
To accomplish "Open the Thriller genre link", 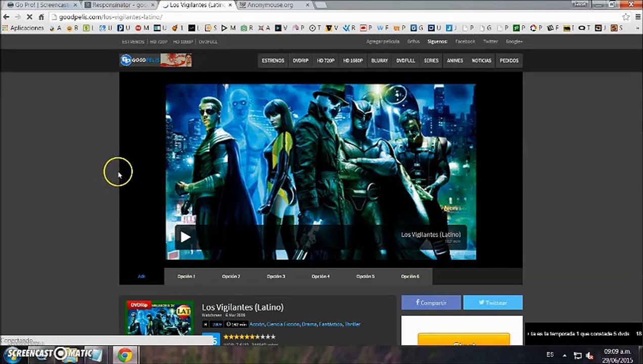I will tap(352, 325).
